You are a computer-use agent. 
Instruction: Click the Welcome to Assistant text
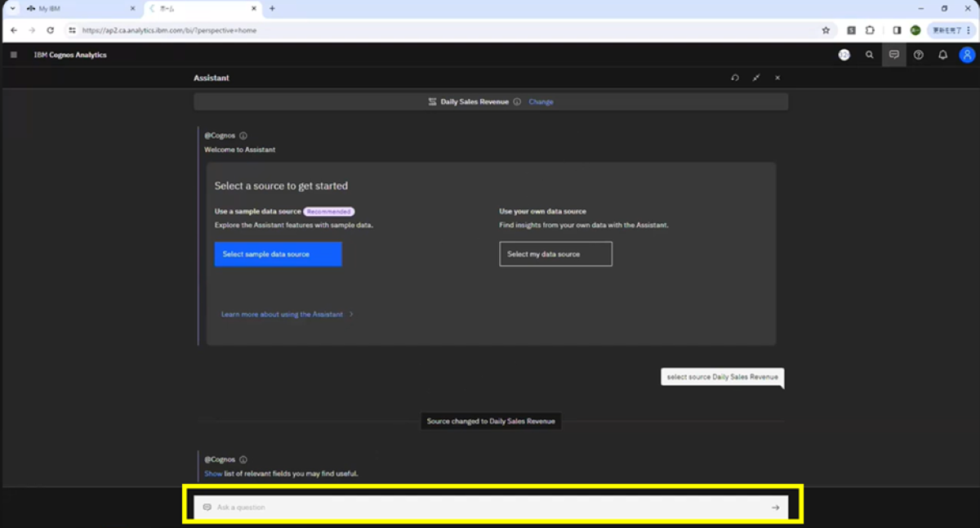[x=239, y=150]
